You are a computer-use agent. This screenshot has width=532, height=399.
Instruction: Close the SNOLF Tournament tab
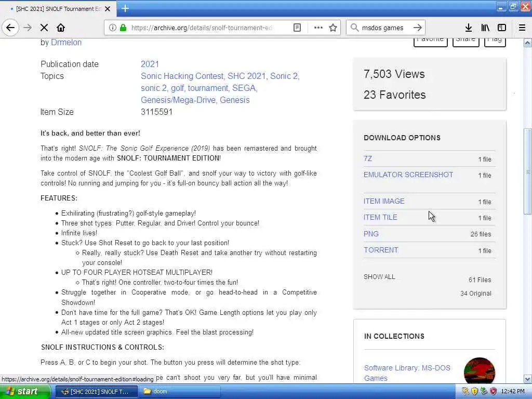click(x=108, y=9)
